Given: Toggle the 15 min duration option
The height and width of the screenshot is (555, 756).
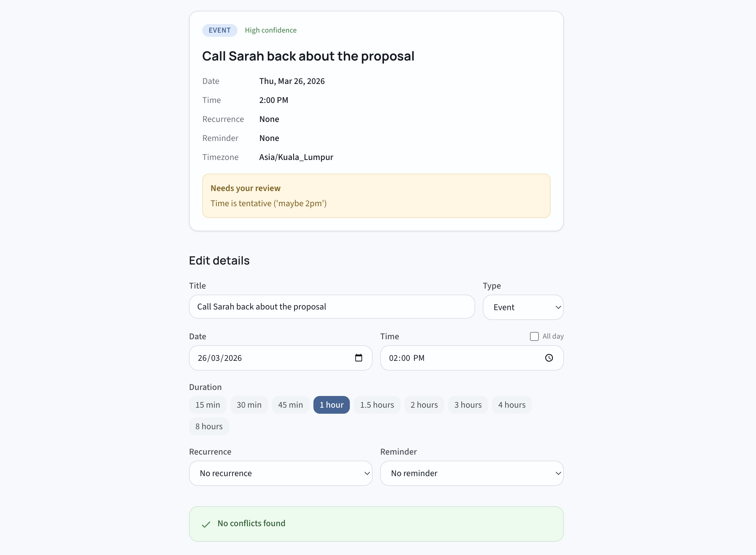Looking at the screenshot, I should click(x=207, y=405).
